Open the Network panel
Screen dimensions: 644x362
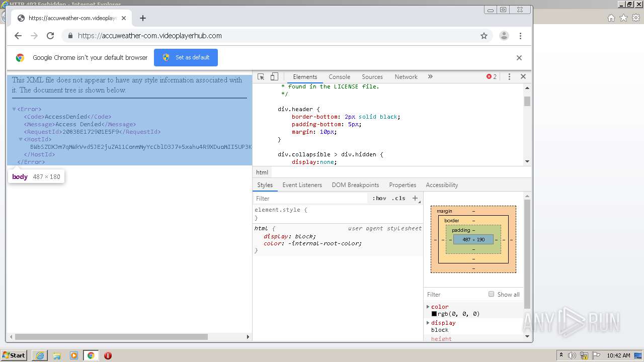pyautogui.click(x=406, y=77)
